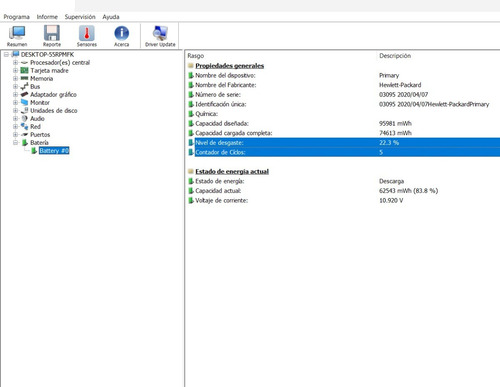The image size is (500, 387).
Task: Select the Estado de energía row
Action: [x=343, y=181]
